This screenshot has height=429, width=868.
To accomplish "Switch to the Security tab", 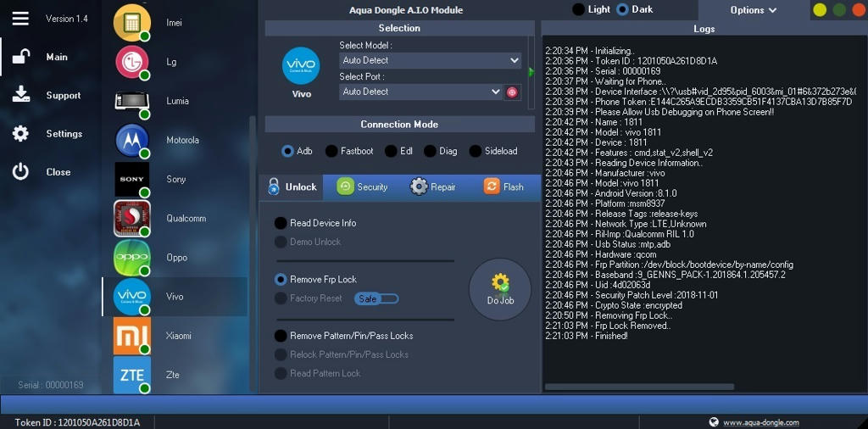I will pos(362,187).
